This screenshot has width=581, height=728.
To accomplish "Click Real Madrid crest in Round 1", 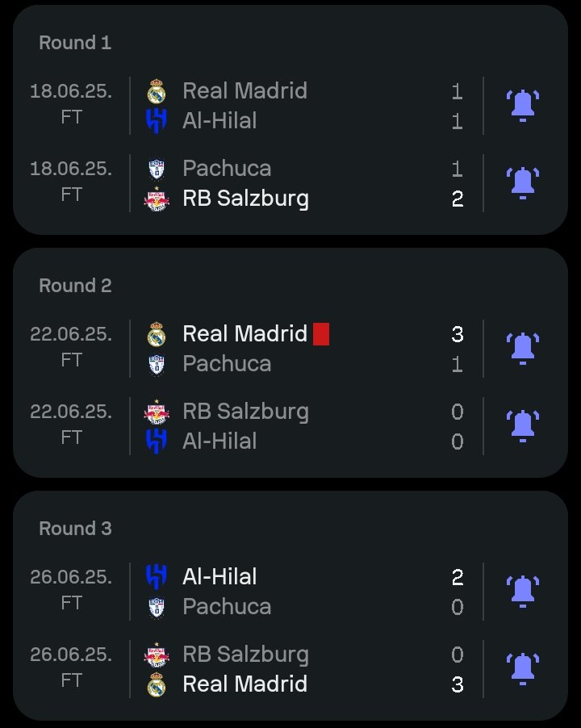I will tap(157, 91).
